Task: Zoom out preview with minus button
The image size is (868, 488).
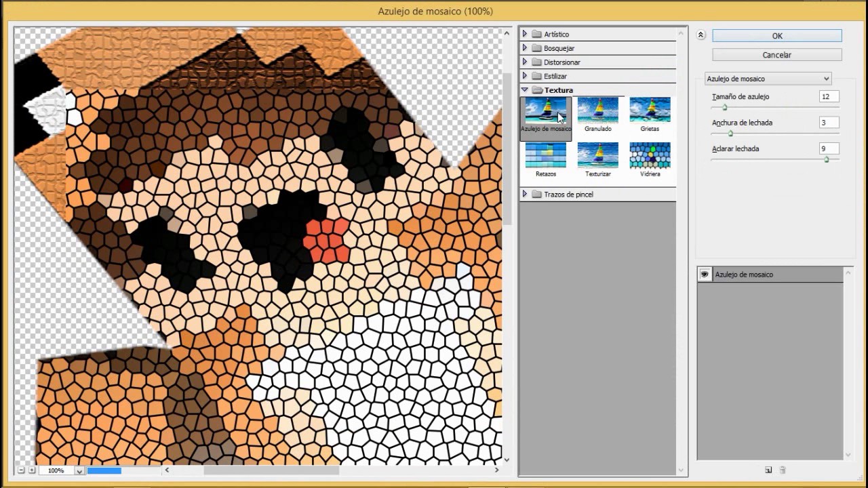Action: pyautogui.click(x=21, y=470)
